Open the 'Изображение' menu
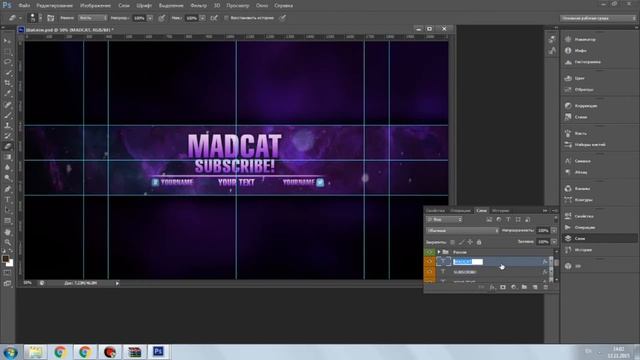 click(96, 6)
